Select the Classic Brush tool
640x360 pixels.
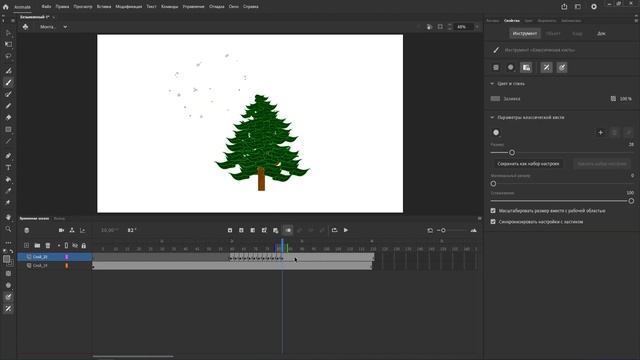click(x=8, y=82)
